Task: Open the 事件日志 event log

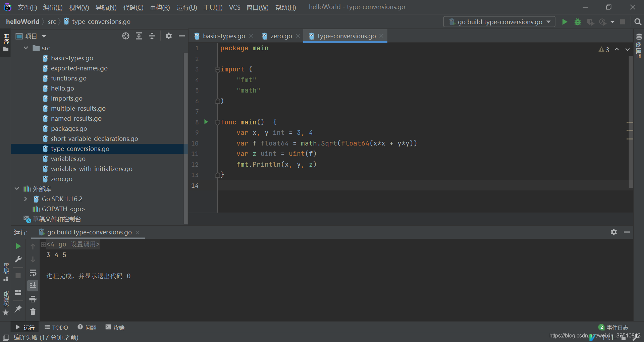Action: click(613, 327)
